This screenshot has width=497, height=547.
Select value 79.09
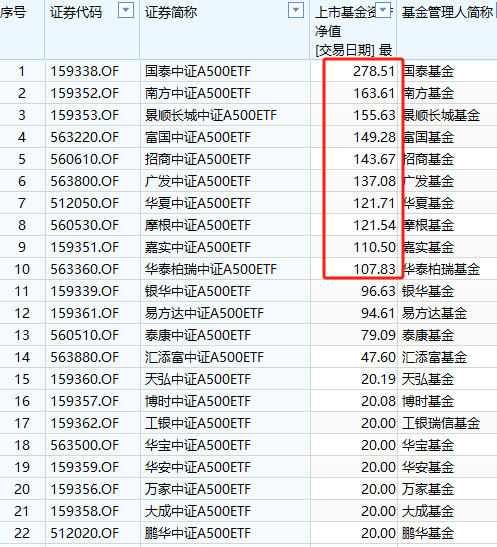tap(378, 335)
